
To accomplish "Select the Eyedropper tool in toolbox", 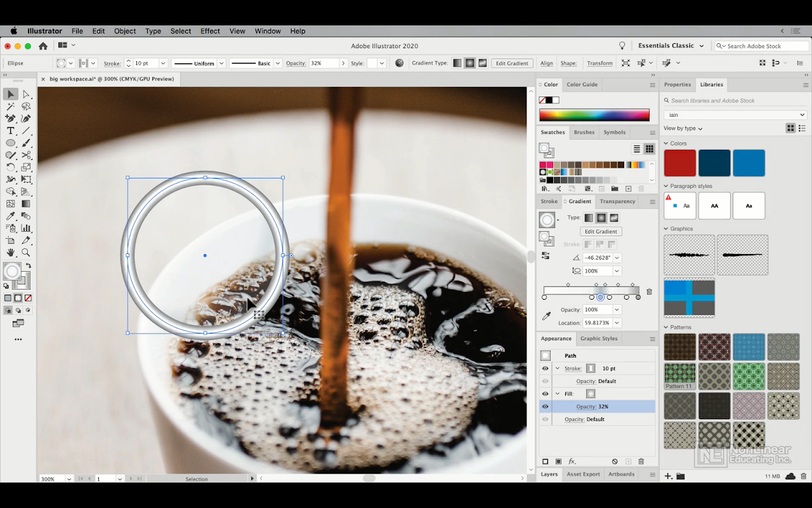I will [x=11, y=217].
